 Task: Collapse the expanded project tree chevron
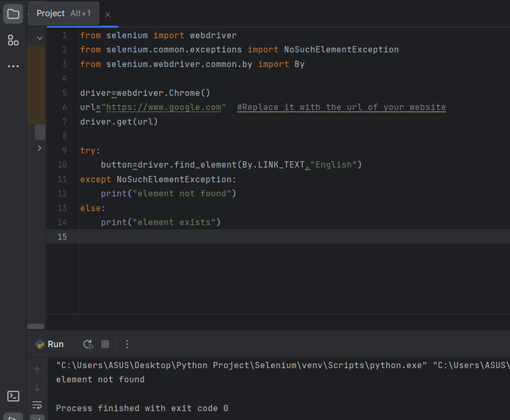tap(40, 38)
